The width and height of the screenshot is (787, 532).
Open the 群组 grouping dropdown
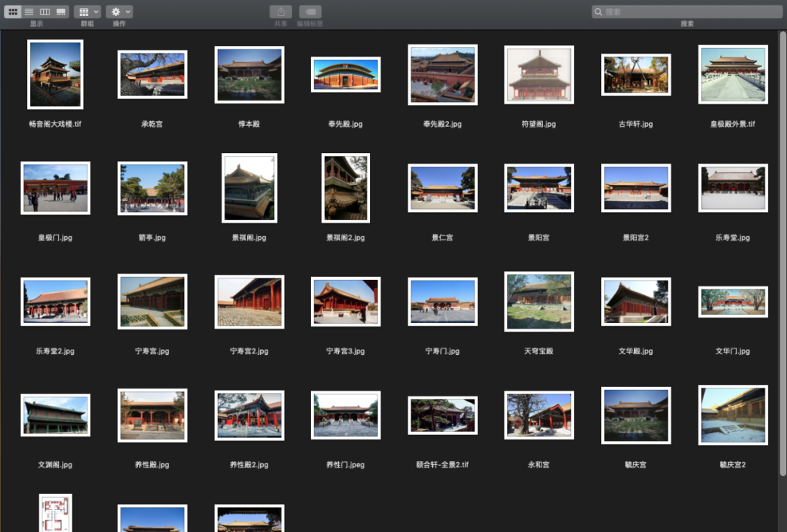87,12
